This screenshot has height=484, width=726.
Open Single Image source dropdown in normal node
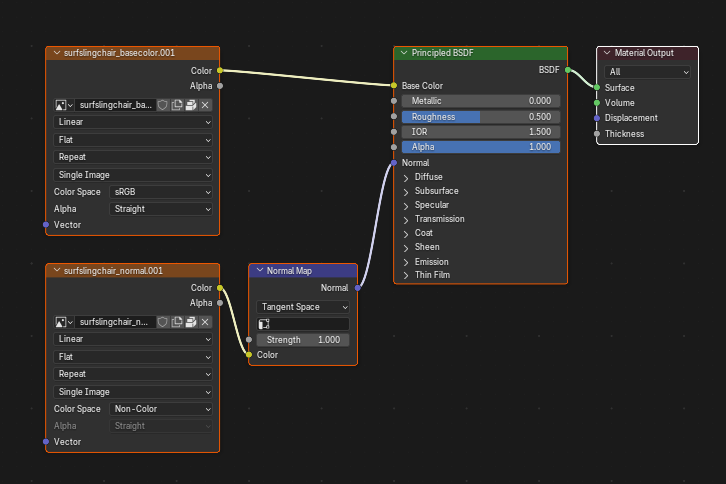click(133, 392)
